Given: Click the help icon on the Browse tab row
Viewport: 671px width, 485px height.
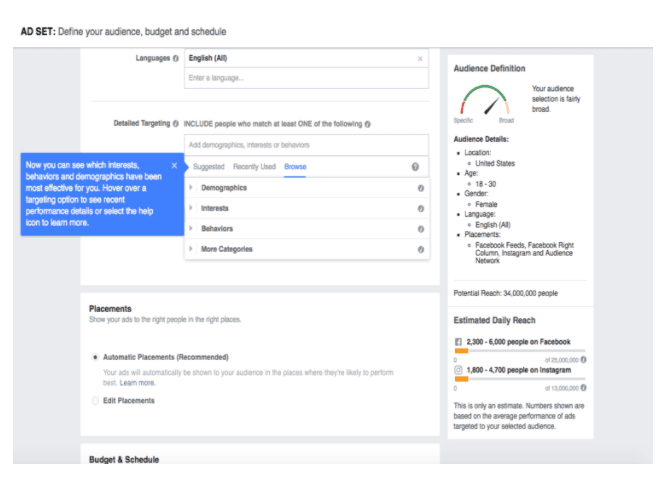Looking at the screenshot, I should pyautogui.click(x=415, y=167).
